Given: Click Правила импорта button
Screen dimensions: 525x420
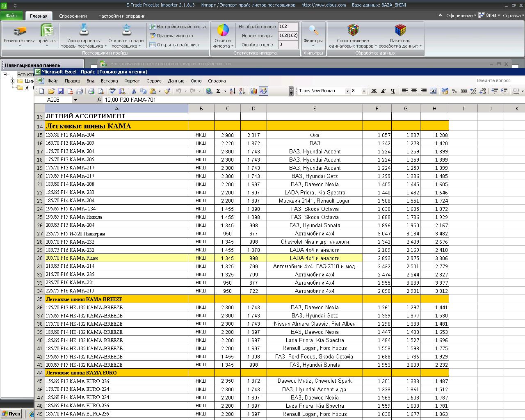Looking at the screenshot, I should 171,36.
